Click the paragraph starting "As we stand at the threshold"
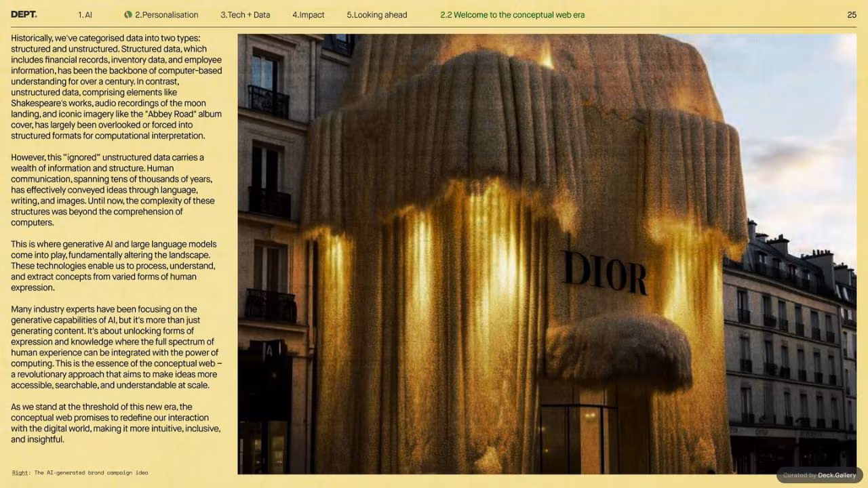Viewport: 868px width, 488px height. click(x=116, y=423)
